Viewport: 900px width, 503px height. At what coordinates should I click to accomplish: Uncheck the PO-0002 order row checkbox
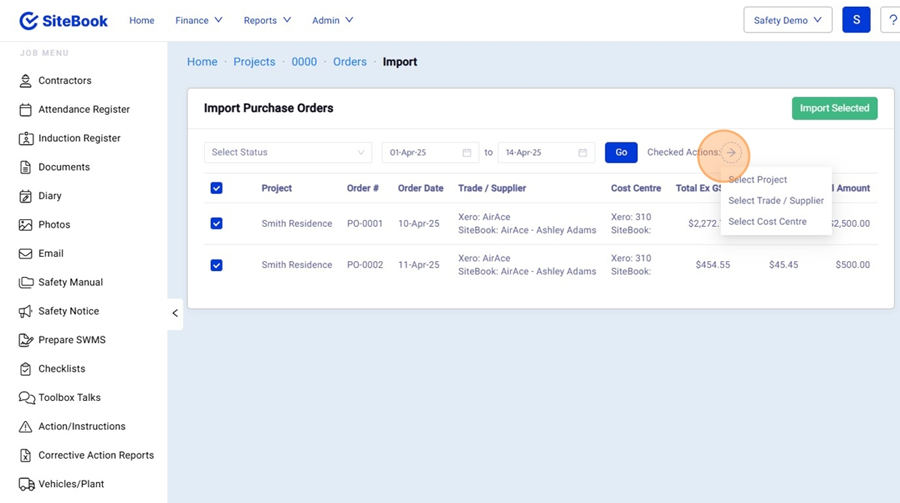pos(216,265)
